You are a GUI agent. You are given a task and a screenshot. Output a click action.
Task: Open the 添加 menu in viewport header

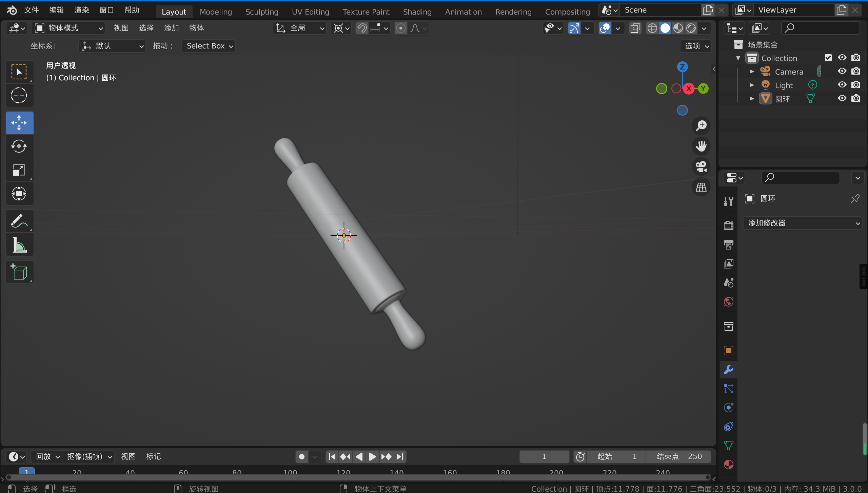171,28
